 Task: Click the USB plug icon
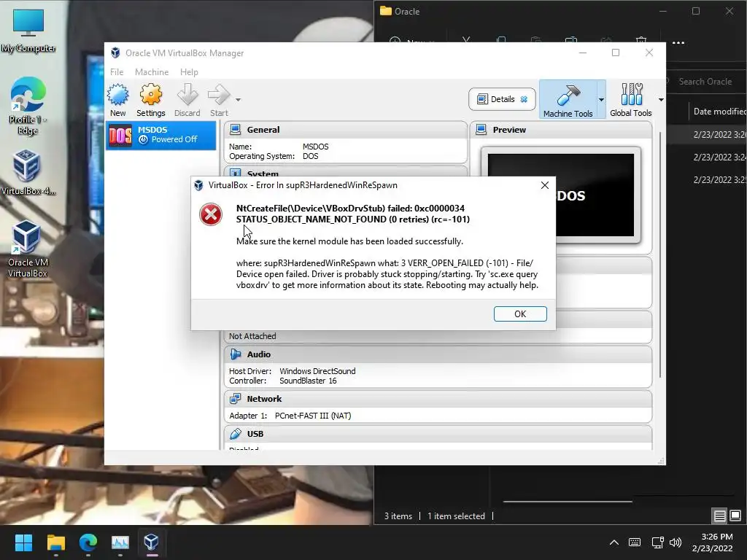tap(236, 434)
